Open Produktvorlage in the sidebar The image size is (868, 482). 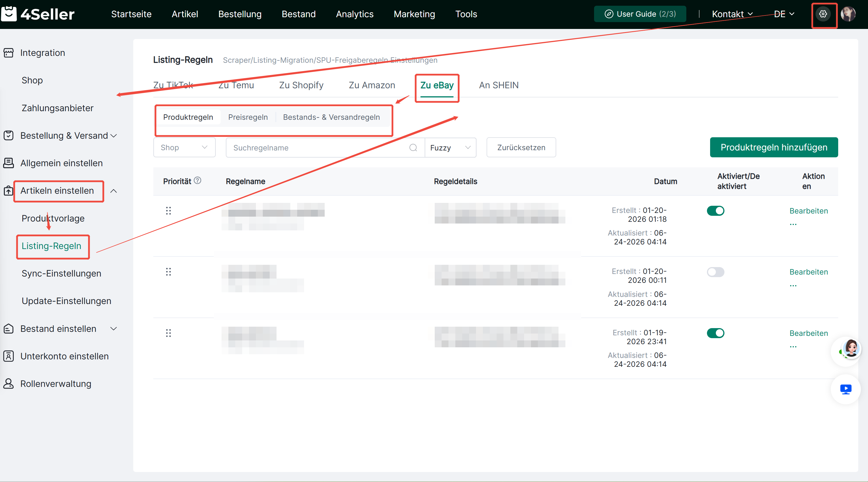pos(53,218)
